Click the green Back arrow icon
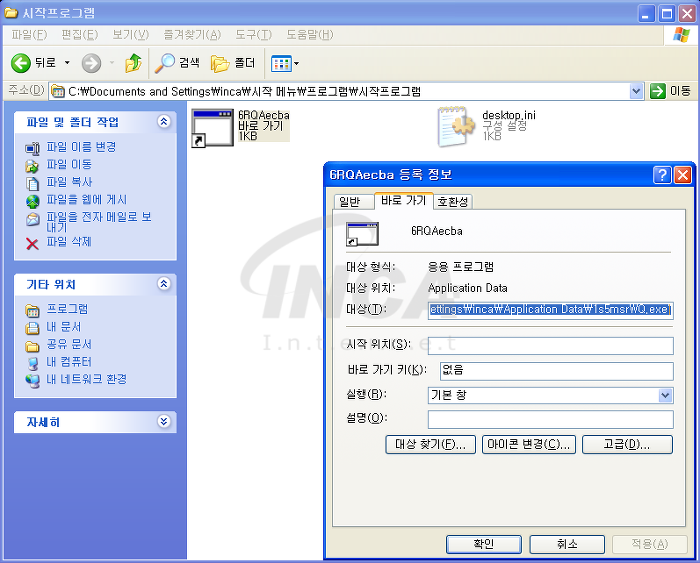Image resolution: width=700 pixels, height=563 pixels. (21, 63)
